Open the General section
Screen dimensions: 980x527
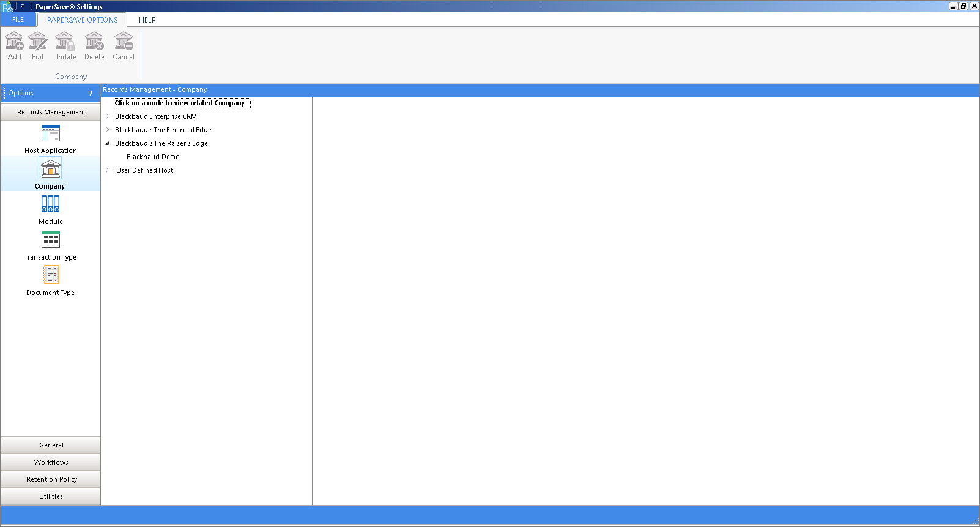click(x=51, y=445)
